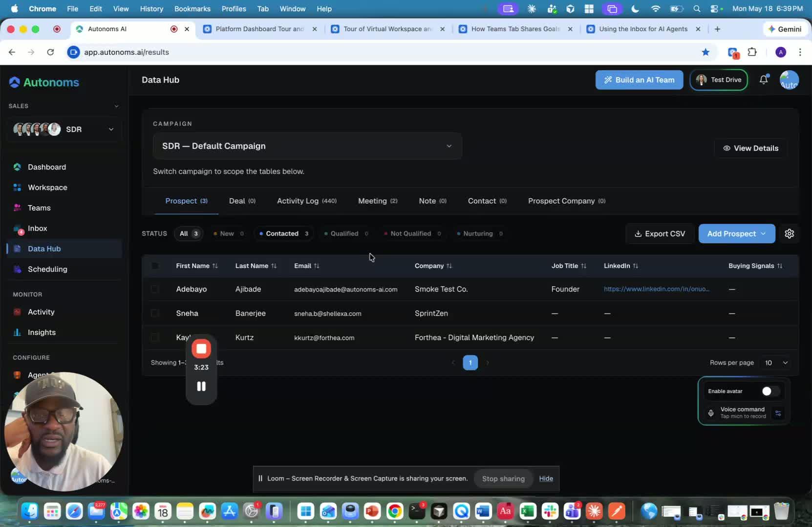Open Chrome three-dot menu
812x527 pixels.
click(x=800, y=52)
